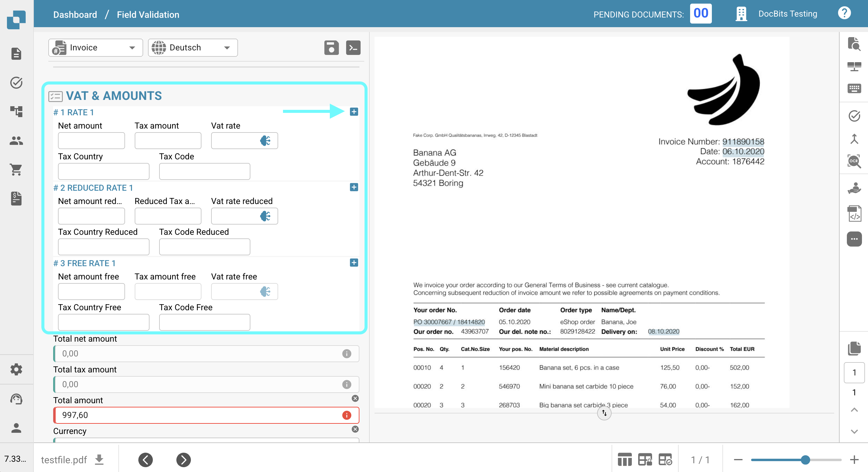
Task: Click the OCR search icon
Action: point(854,161)
